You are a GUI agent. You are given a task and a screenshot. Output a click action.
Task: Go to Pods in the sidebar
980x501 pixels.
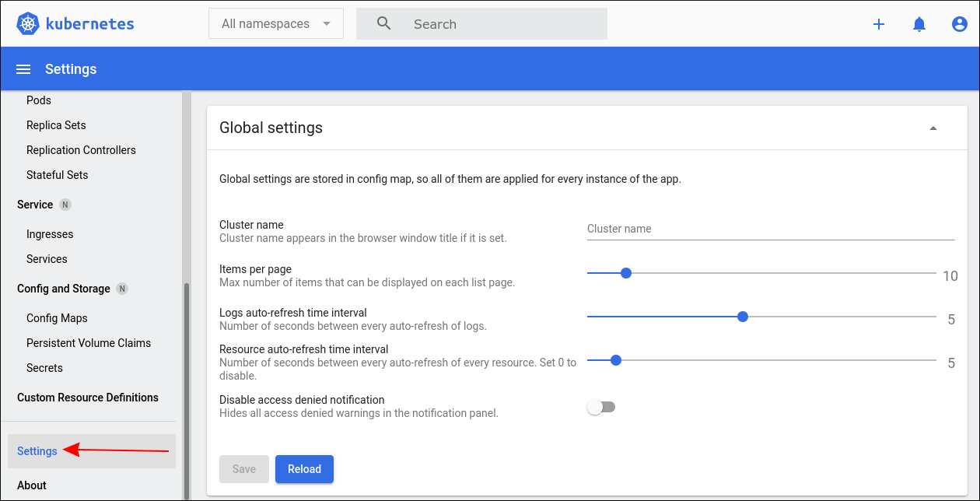coord(39,100)
